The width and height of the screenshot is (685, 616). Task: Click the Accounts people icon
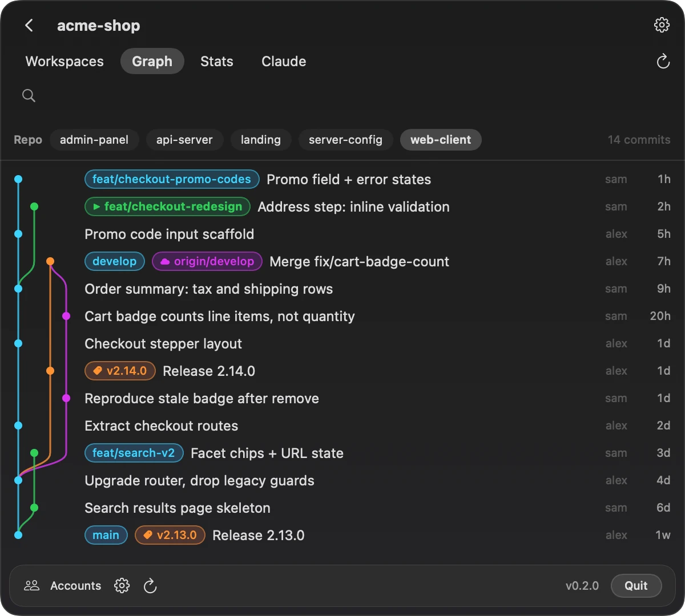pyautogui.click(x=32, y=585)
